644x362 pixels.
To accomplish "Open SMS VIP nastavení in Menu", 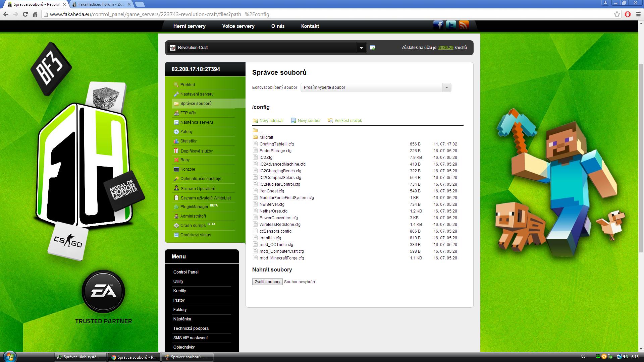I will pyautogui.click(x=191, y=338).
